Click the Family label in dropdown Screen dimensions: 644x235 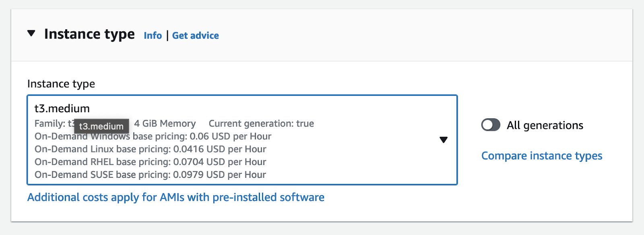tap(50, 124)
